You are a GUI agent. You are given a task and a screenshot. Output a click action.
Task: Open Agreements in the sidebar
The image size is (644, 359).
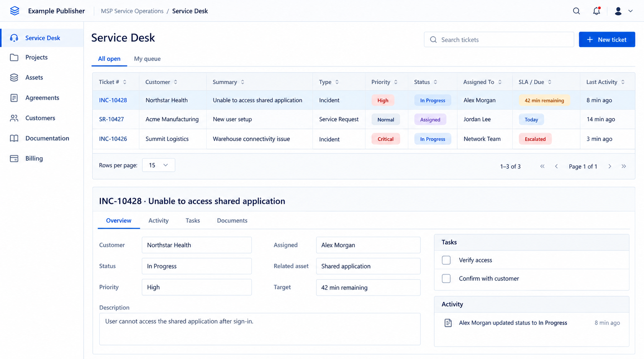click(x=42, y=98)
